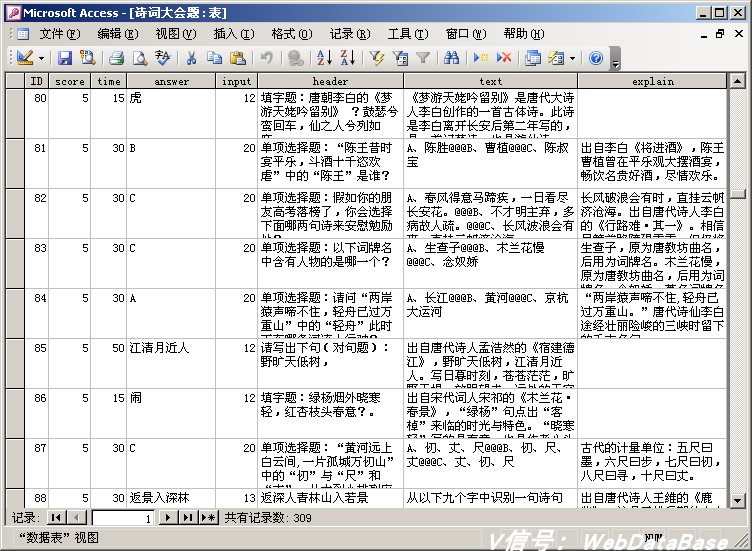Select the input column header
Image resolution: width=752 pixels, height=551 pixels.
[236, 81]
